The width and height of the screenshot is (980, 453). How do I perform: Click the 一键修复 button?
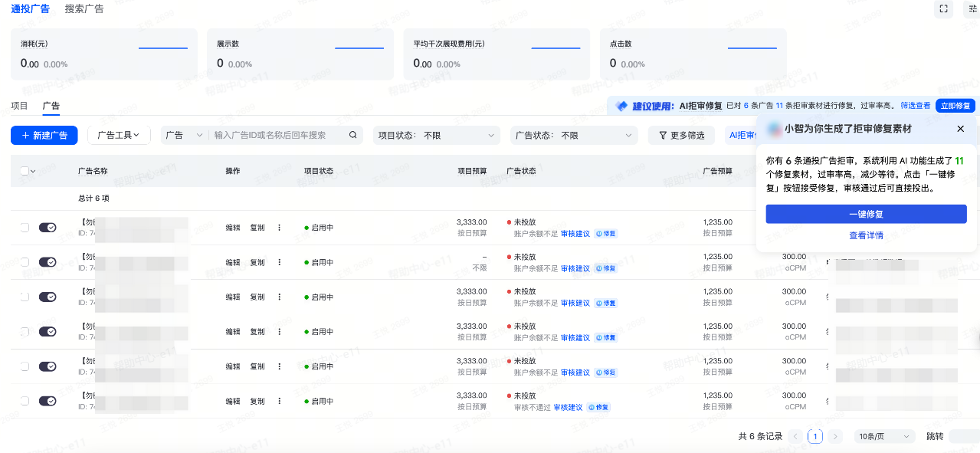point(867,214)
